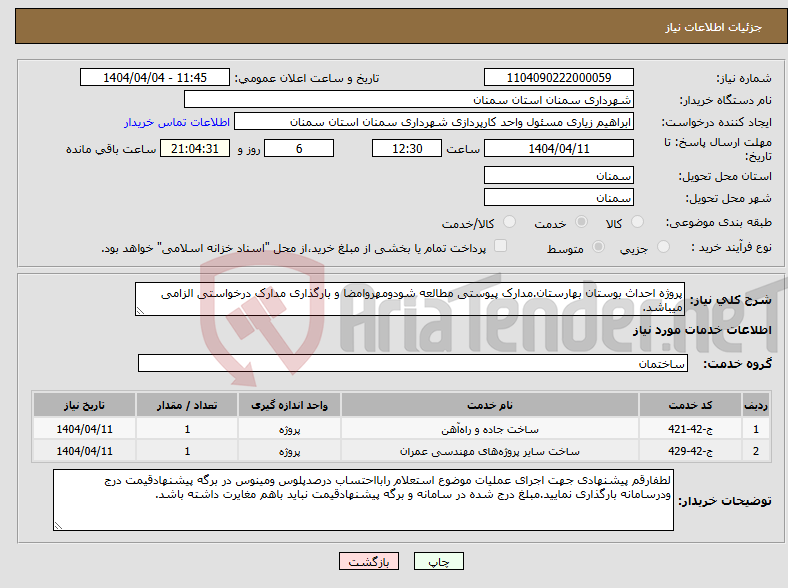788x588 pixels.
Task: Click the پروژه unit cell in row 1
Action: coord(289,429)
